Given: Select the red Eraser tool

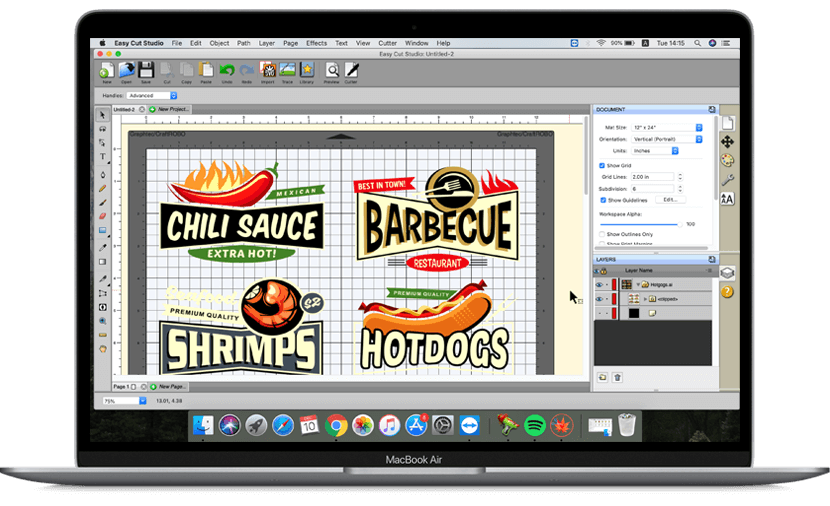Looking at the screenshot, I should tap(103, 216).
